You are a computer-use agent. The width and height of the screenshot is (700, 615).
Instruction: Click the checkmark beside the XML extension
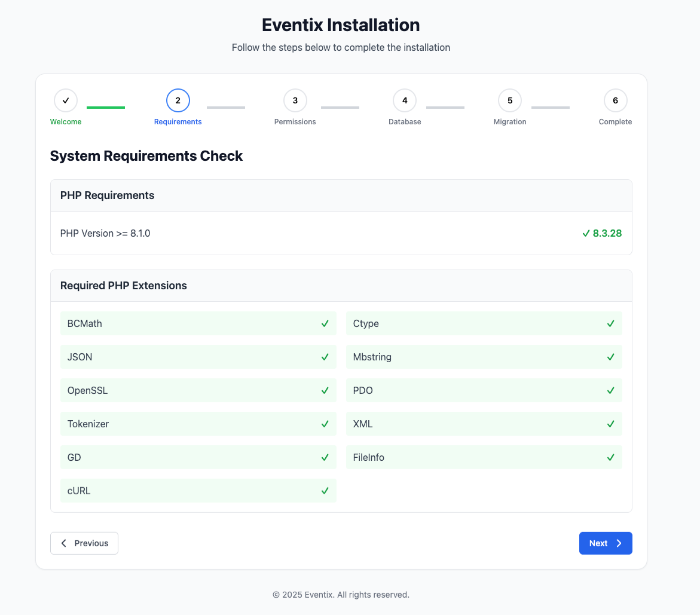[x=610, y=424]
